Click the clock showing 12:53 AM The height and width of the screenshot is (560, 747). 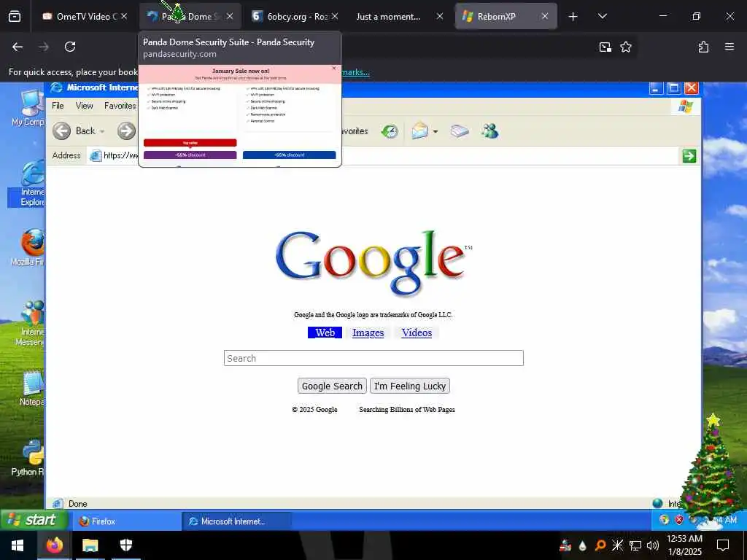point(684,539)
